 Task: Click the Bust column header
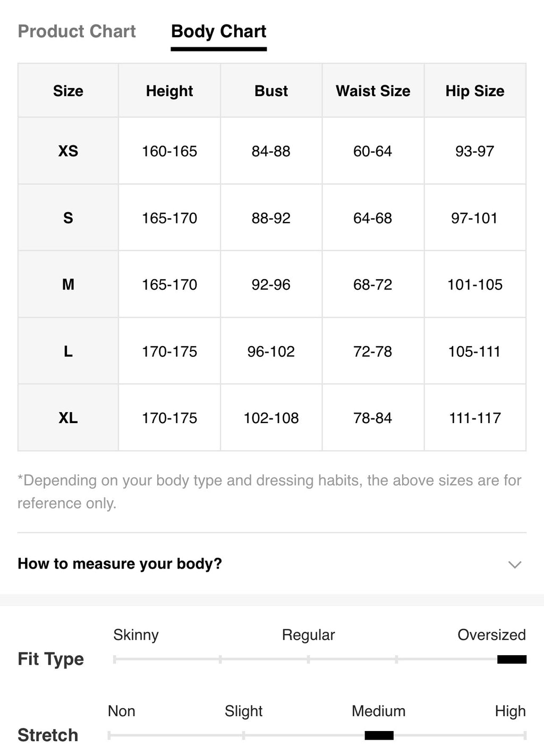[271, 91]
